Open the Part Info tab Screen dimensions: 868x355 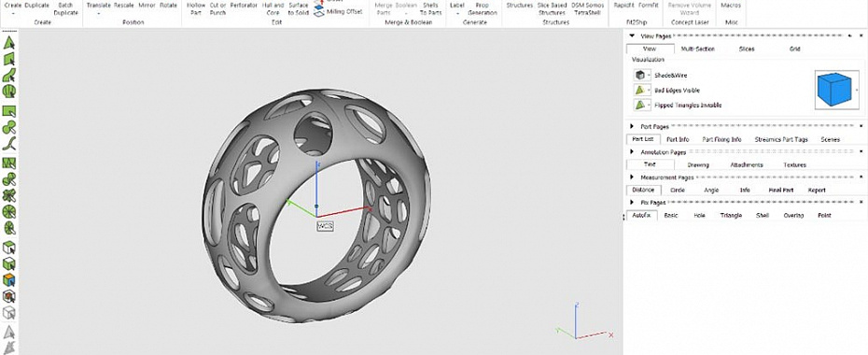[x=678, y=139]
